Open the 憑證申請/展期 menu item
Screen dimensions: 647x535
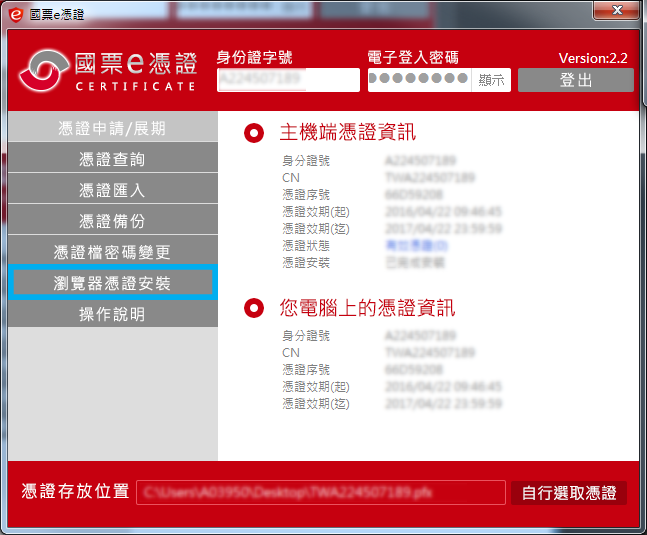[113, 127]
